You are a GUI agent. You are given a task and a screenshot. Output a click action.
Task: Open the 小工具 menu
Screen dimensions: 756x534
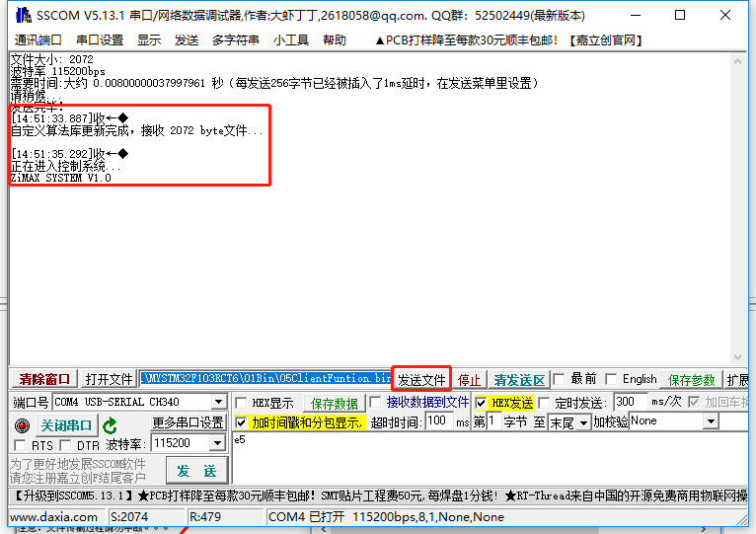pos(290,39)
